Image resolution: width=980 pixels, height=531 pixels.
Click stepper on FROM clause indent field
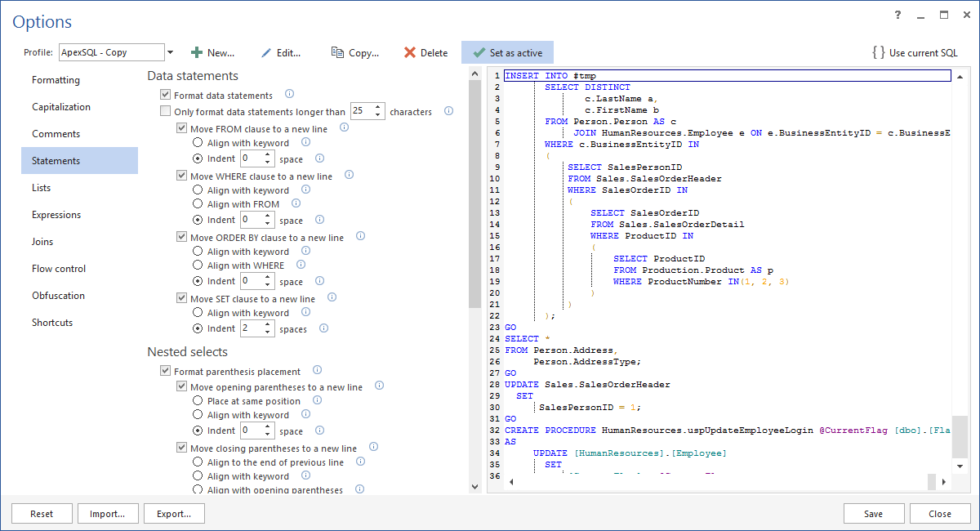(269, 158)
